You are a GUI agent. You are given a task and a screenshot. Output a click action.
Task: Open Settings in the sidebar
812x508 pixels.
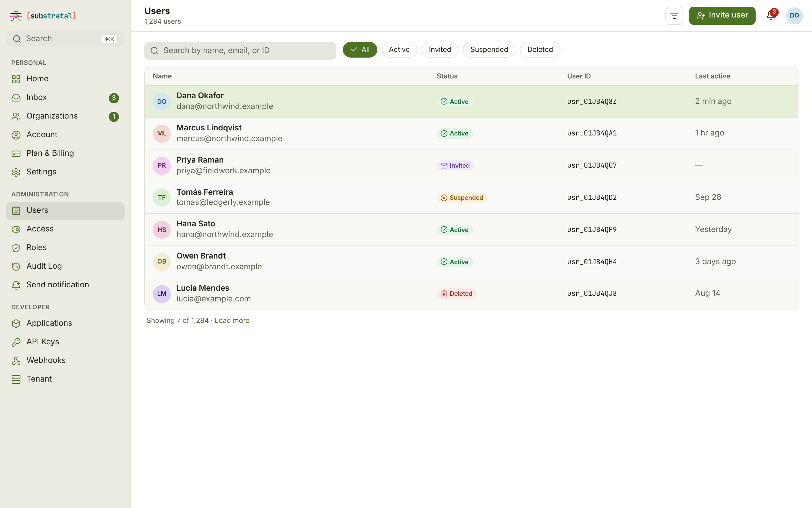click(x=65, y=172)
